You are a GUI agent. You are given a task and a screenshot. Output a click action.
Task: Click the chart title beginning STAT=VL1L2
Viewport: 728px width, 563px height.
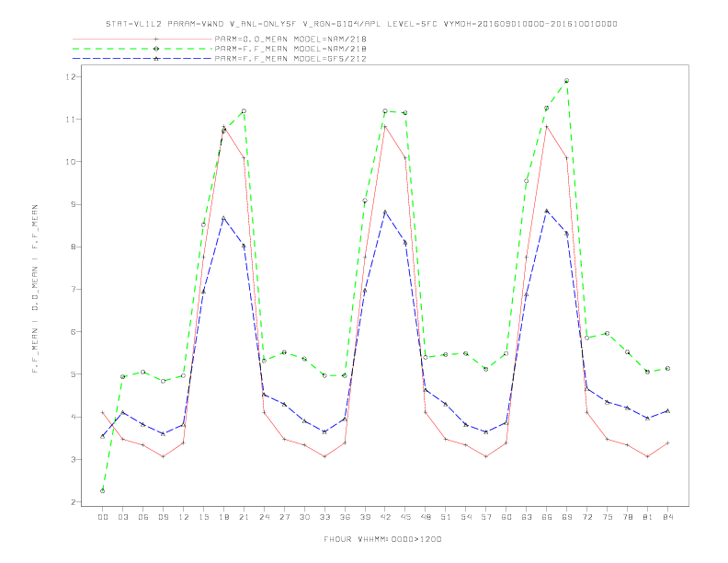361,24
